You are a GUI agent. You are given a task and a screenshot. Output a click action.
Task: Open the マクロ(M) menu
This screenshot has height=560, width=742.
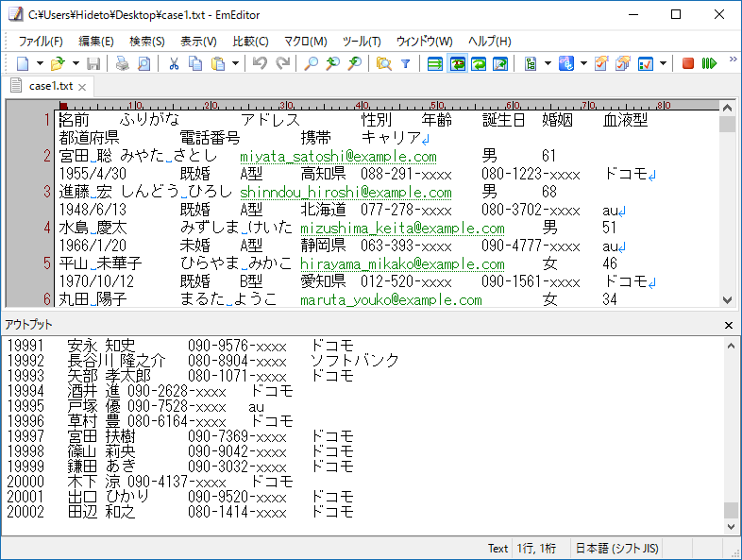pyautogui.click(x=306, y=42)
